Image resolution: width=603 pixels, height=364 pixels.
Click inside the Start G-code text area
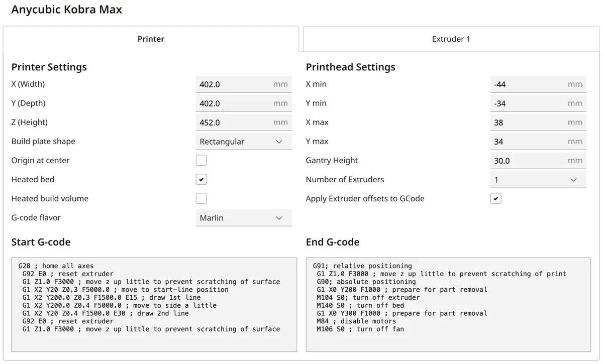coord(154,305)
